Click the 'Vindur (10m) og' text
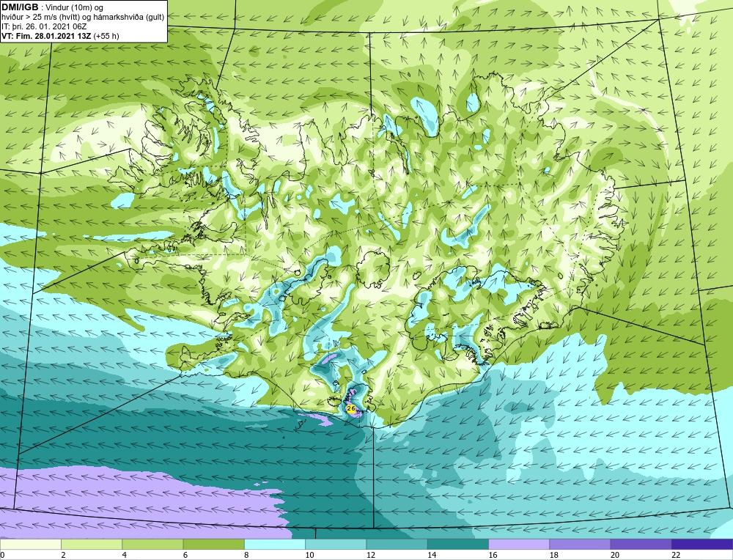 [x=75, y=7]
